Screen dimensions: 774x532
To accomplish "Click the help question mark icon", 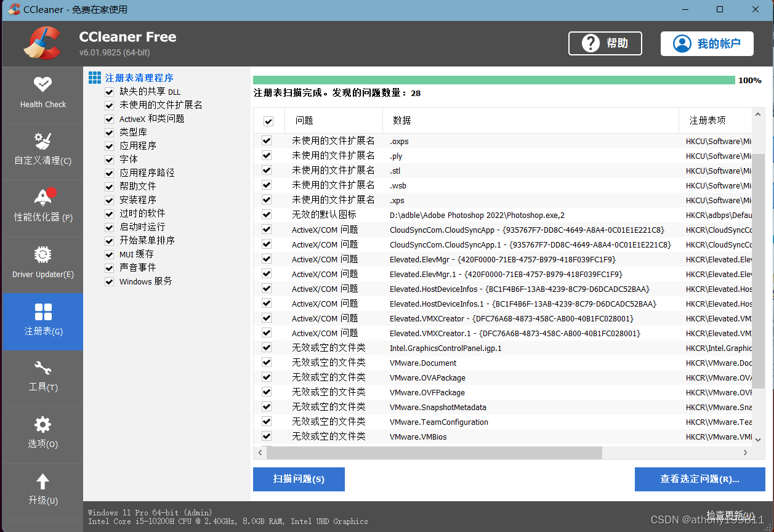I will coord(591,44).
